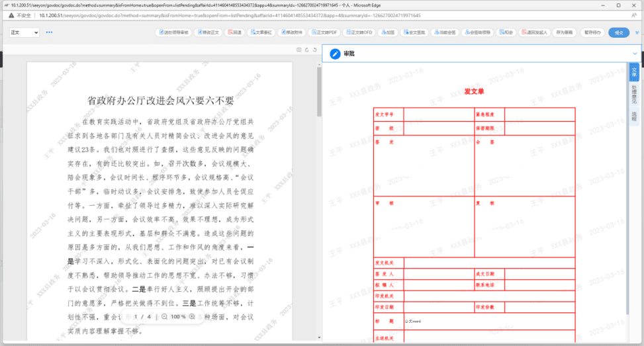Viewport: 644px width, 346px height.
Task: Open the 正文 view selector dropdown
Action: pos(24,32)
